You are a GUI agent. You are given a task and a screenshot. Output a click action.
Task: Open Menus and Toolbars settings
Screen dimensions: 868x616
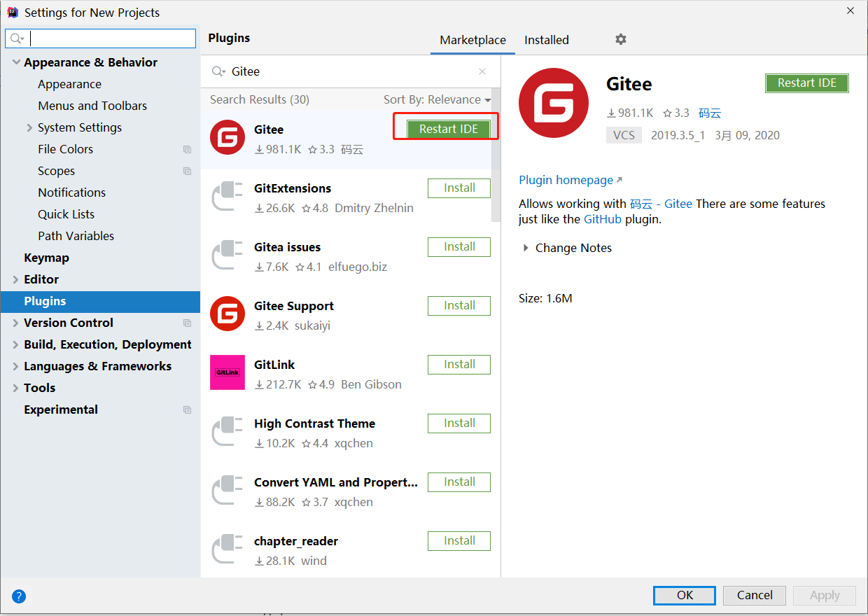click(92, 106)
